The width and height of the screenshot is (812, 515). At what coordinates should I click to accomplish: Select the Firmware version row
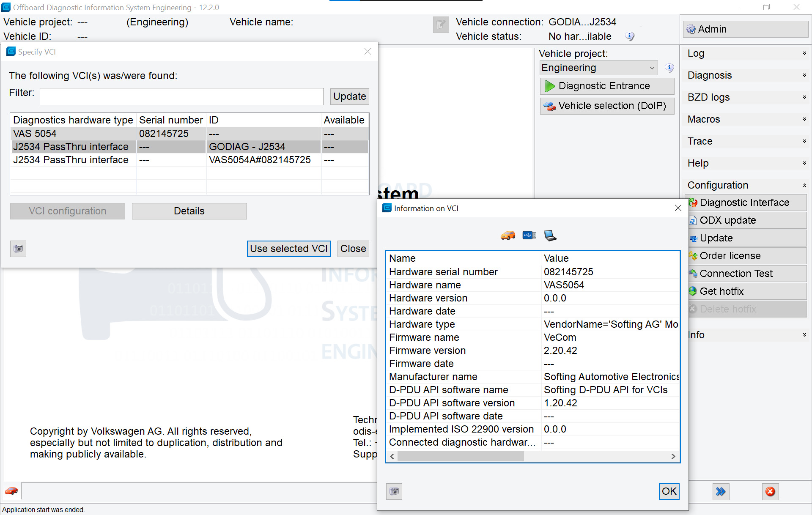(533, 351)
